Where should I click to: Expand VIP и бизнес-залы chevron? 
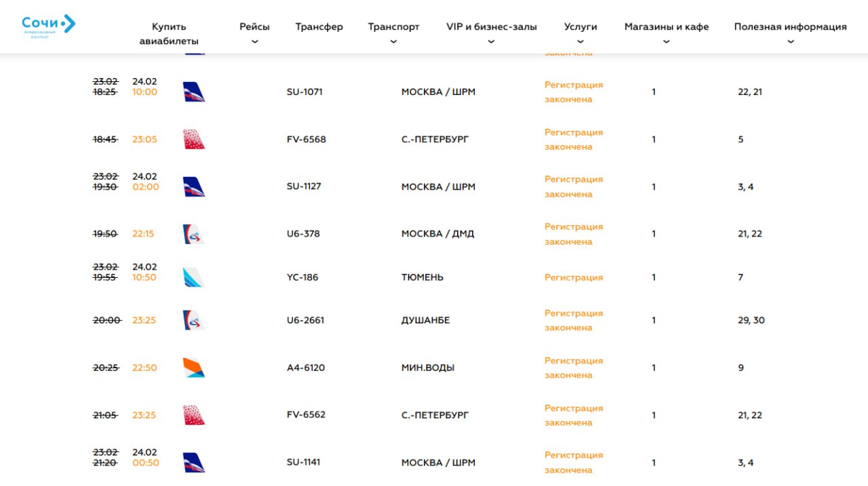pos(491,41)
